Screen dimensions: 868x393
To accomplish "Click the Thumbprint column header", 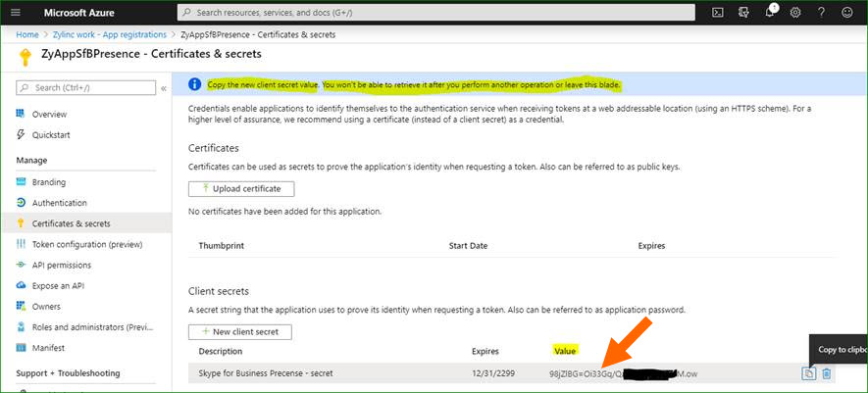I will coord(222,245).
